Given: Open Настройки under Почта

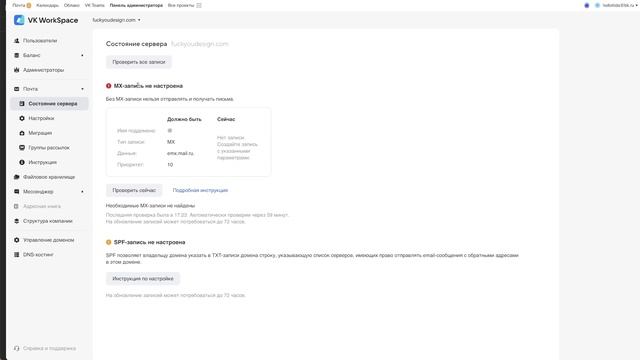Looking at the screenshot, I should [x=41, y=118].
